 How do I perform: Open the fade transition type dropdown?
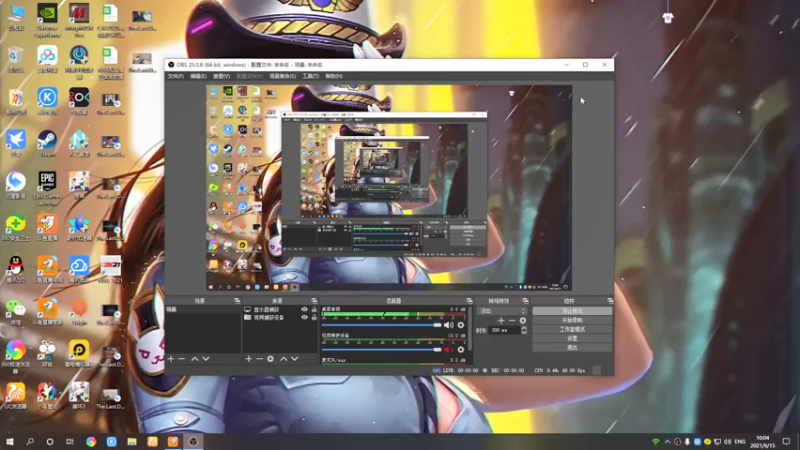tap(502, 311)
